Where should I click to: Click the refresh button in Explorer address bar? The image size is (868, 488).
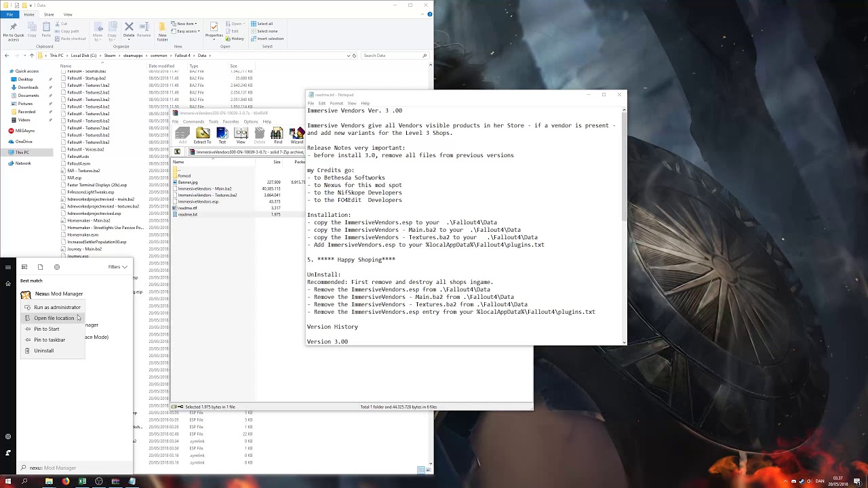pos(354,56)
